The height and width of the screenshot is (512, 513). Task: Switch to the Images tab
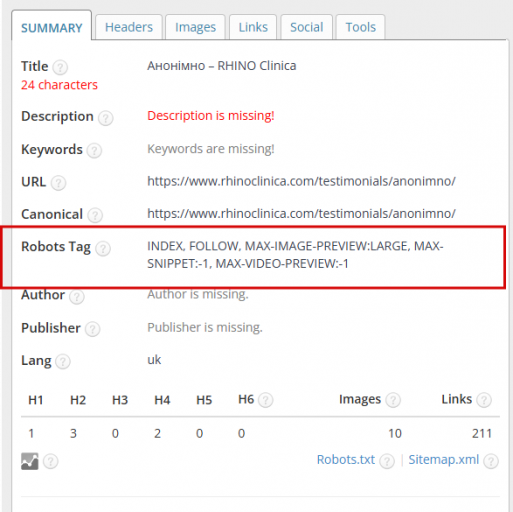coord(195,27)
